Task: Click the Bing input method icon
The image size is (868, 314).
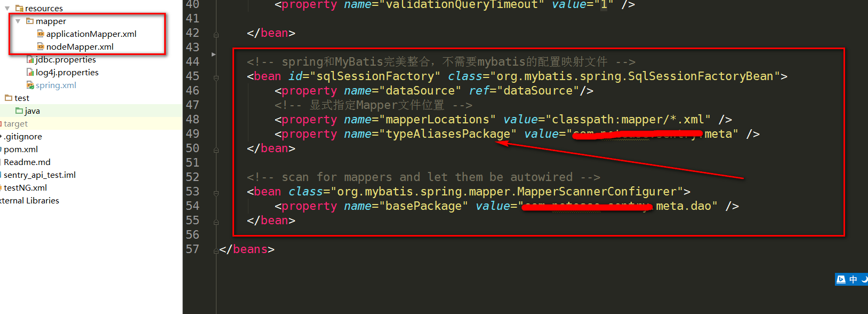Action: (x=841, y=279)
